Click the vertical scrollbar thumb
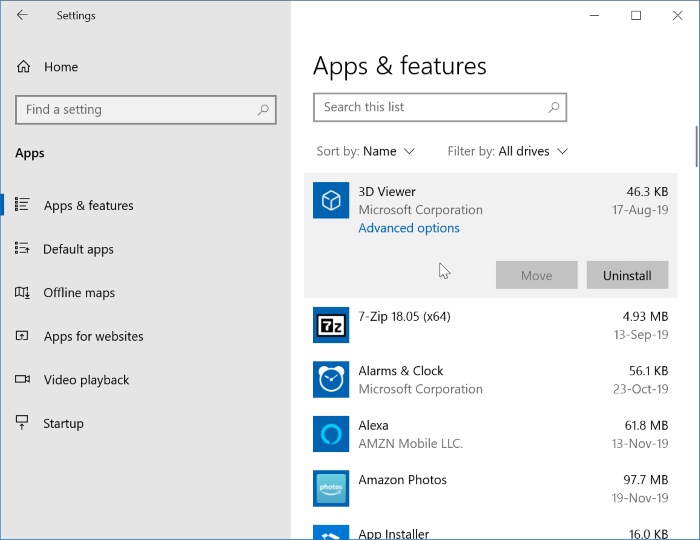 coord(696,146)
